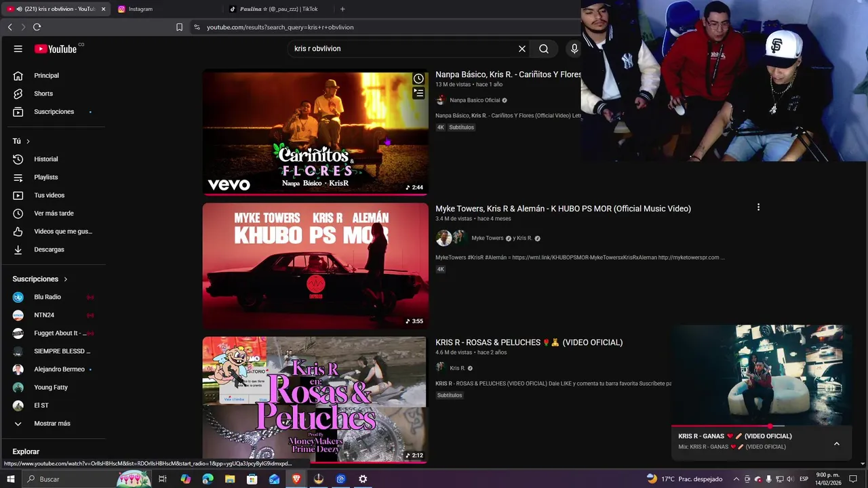Open the miniplayer video preview
The height and width of the screenshot is (488, 868).
tap(762, 375)
